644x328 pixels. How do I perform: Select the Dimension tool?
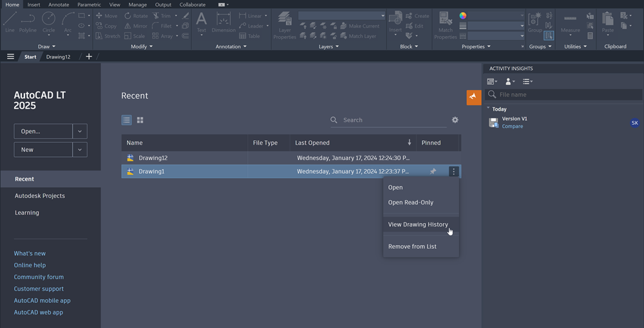tap(223, 22)
